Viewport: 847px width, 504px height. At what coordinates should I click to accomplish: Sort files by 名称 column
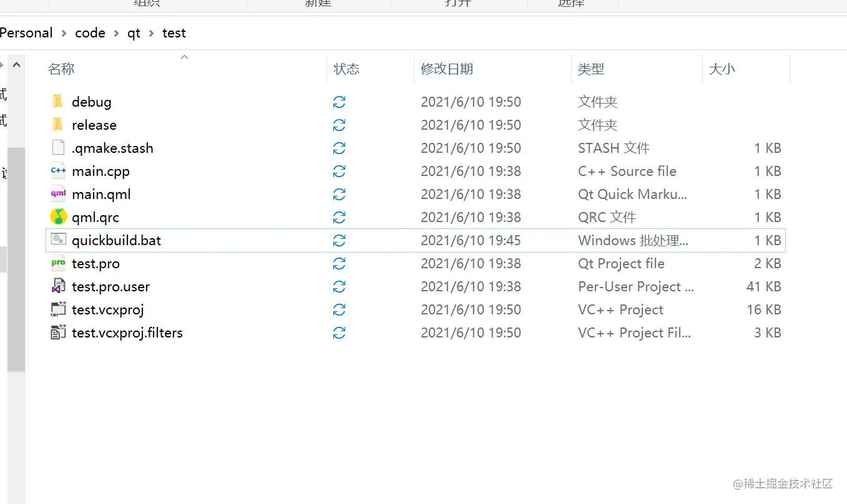[61, 69]
